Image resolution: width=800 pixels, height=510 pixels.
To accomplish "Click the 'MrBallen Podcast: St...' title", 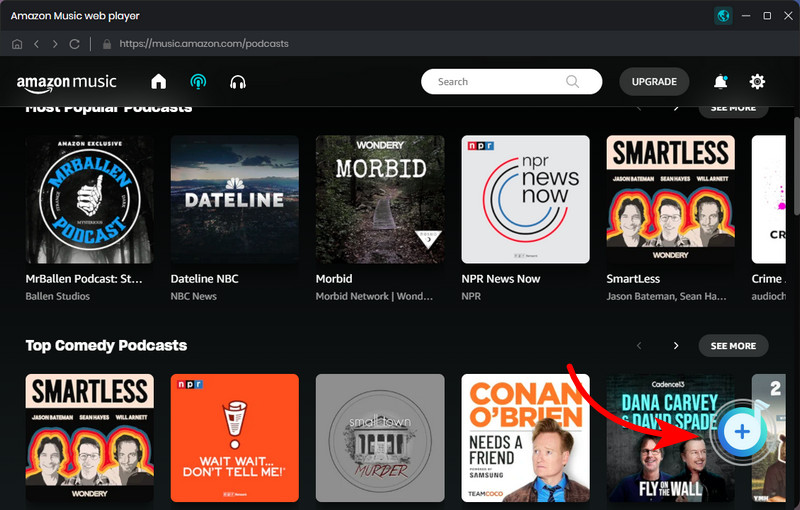I will click(x=84, y=279).
